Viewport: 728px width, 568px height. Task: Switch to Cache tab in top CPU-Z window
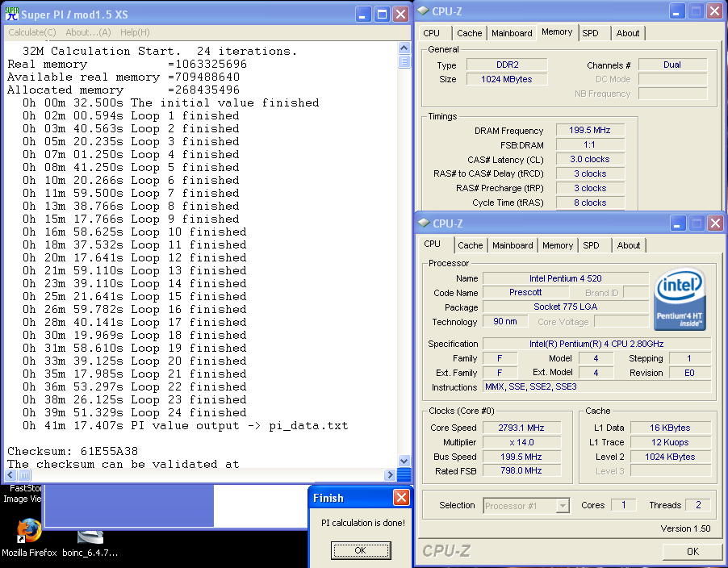click(x=470, y=33)
